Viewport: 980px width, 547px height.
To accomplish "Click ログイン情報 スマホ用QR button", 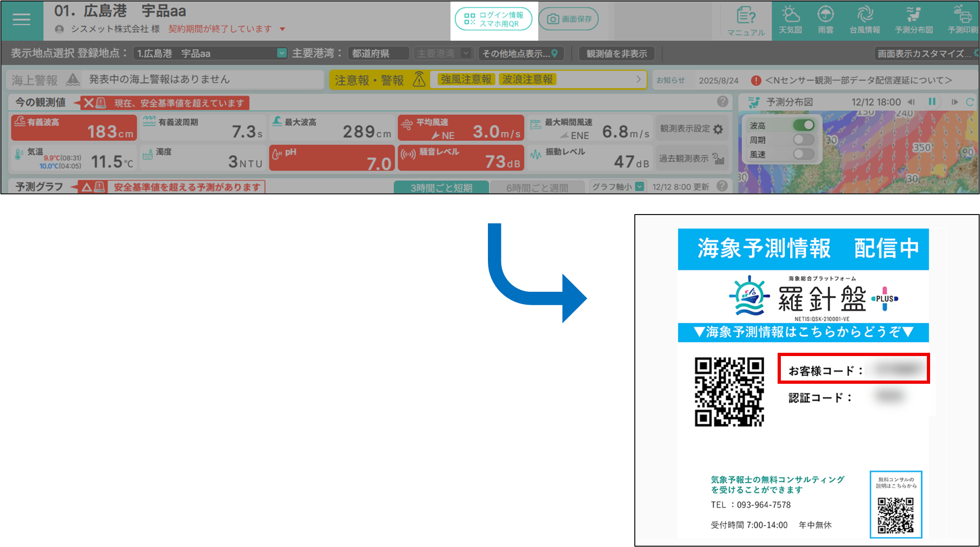I will click(494, 19).
